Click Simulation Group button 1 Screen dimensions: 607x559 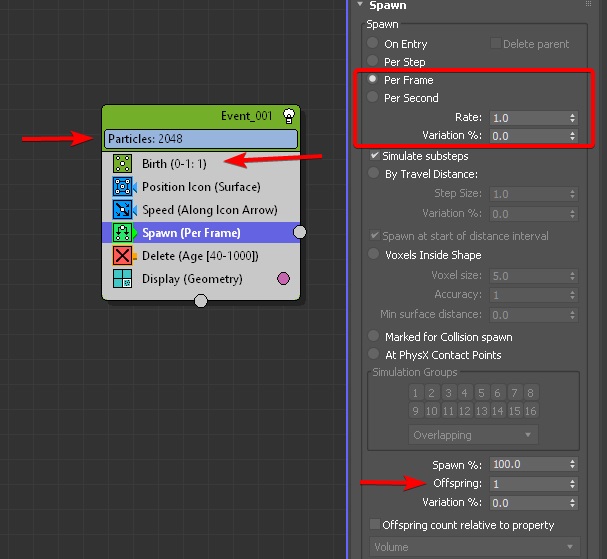click(415, 393)
